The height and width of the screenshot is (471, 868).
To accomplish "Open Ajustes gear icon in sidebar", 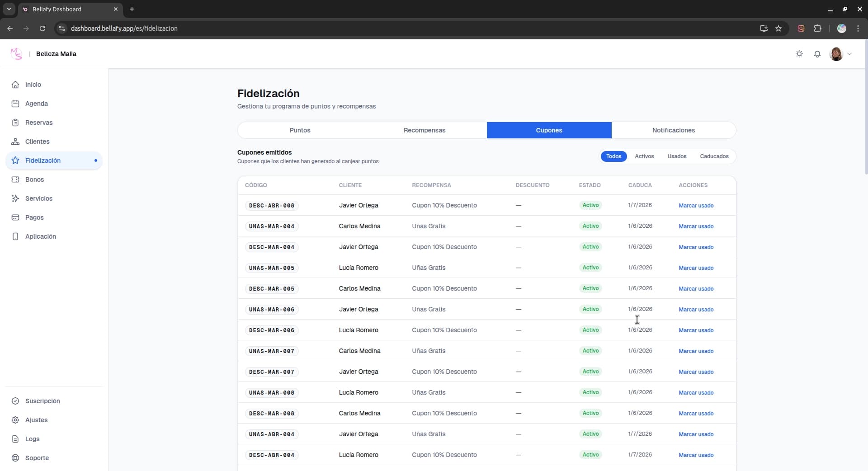I will (x=15, y=420).
